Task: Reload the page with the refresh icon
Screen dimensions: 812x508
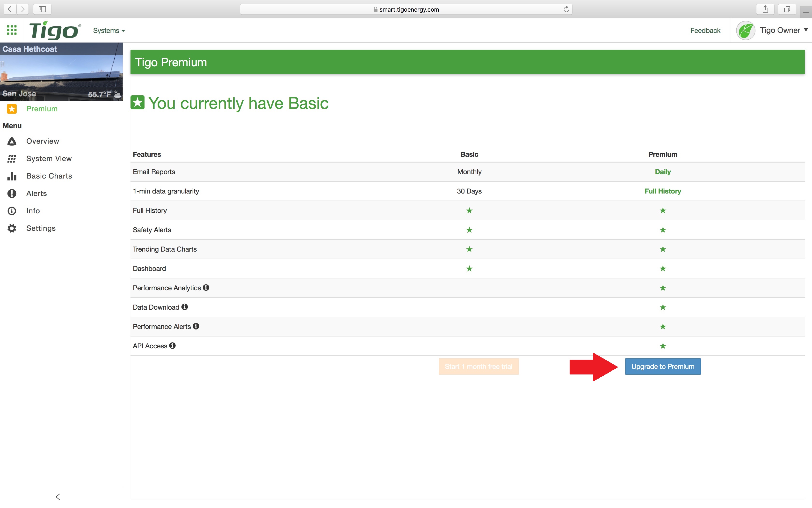Action: [x=566, y=9]
